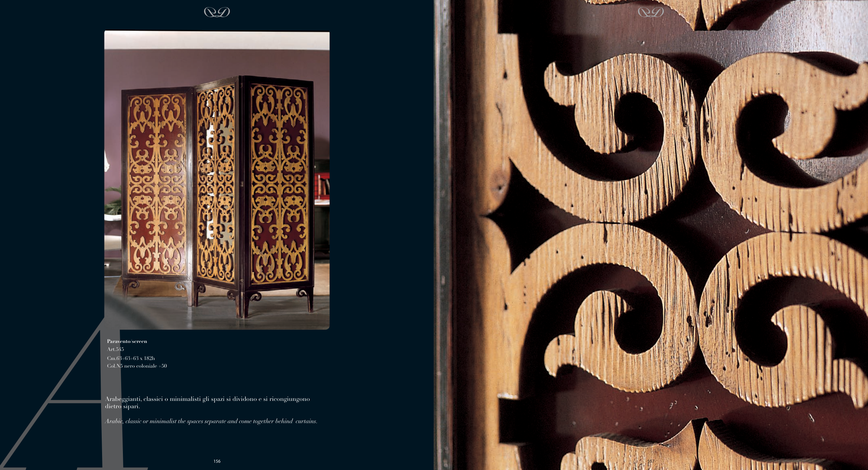
Task: Click the RD monogram logo on left page
Action: [x=217, y=12]
